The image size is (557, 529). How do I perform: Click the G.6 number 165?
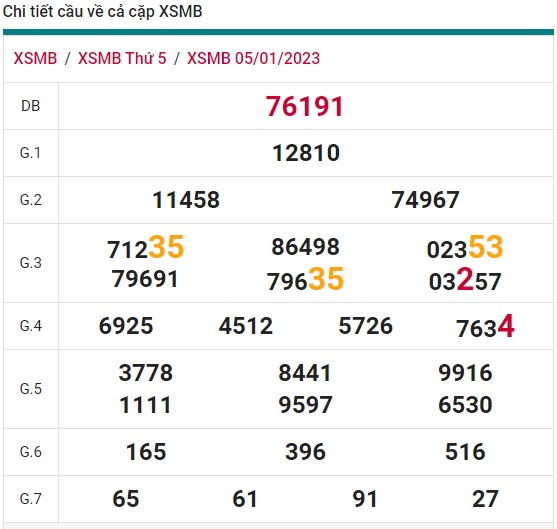146,452
